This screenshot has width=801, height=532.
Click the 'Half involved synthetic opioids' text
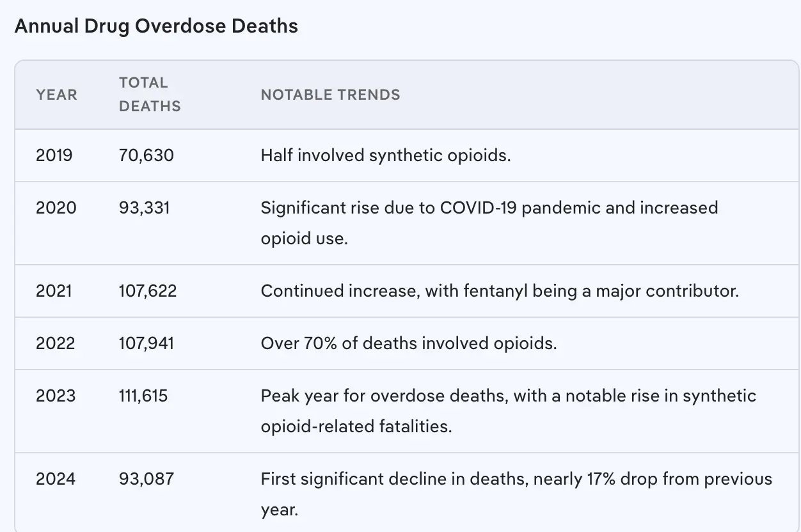pos(385,155)
